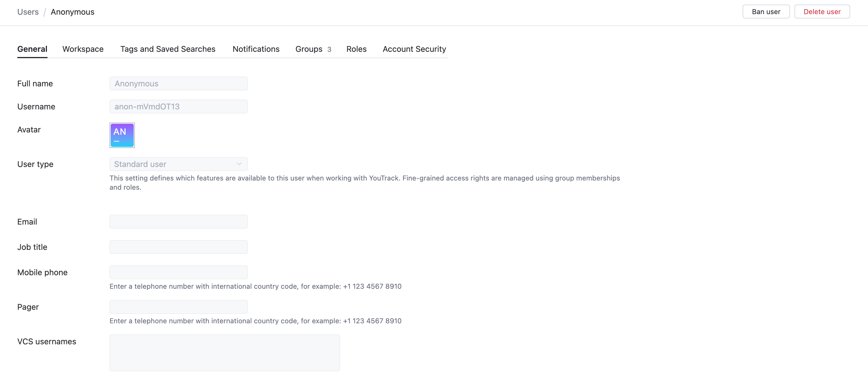
Task: Open the Tags and Saved Searches tab
Action: coord(167,49)
